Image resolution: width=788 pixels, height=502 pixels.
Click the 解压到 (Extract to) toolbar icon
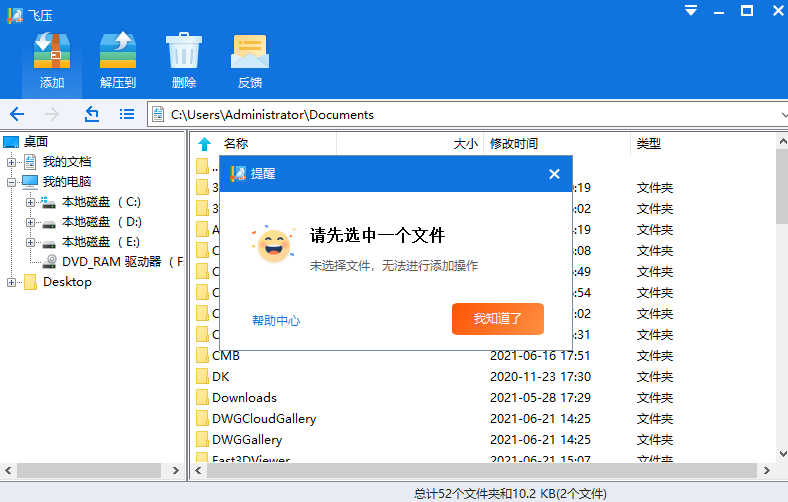point(118,50)
